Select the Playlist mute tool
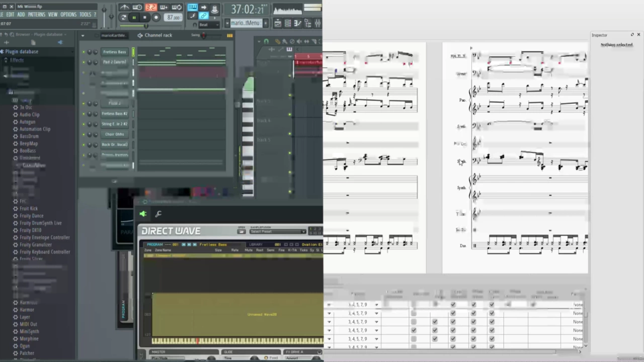Screen dimensions: 644x362 pyautogui.click(x=299, y=41)
